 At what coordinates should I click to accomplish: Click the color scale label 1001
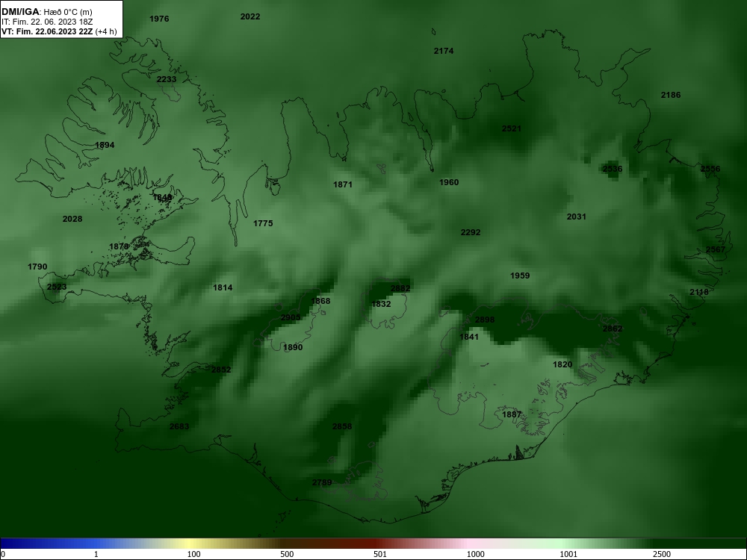[x=568, y=554]
